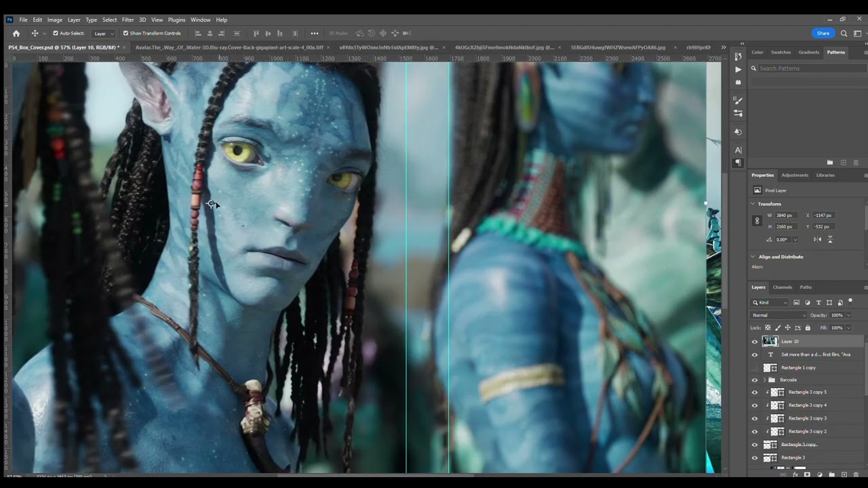Click the create new layer icon
The height and width of the screenshot is (488, 868).
pos(843,474)
